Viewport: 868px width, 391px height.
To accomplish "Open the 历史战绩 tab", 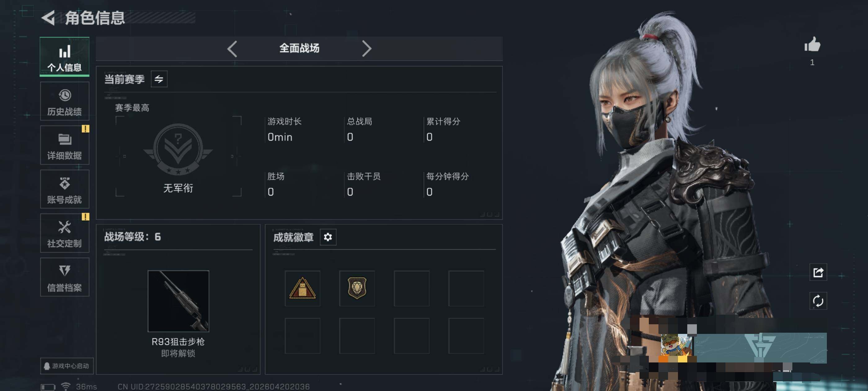I will tap(65, 101).
